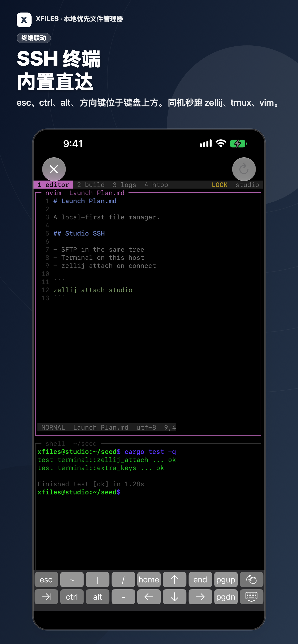Viewport: 298px width, 644px height.
Task: Tap the pipe key
Action: coord(97,580)
